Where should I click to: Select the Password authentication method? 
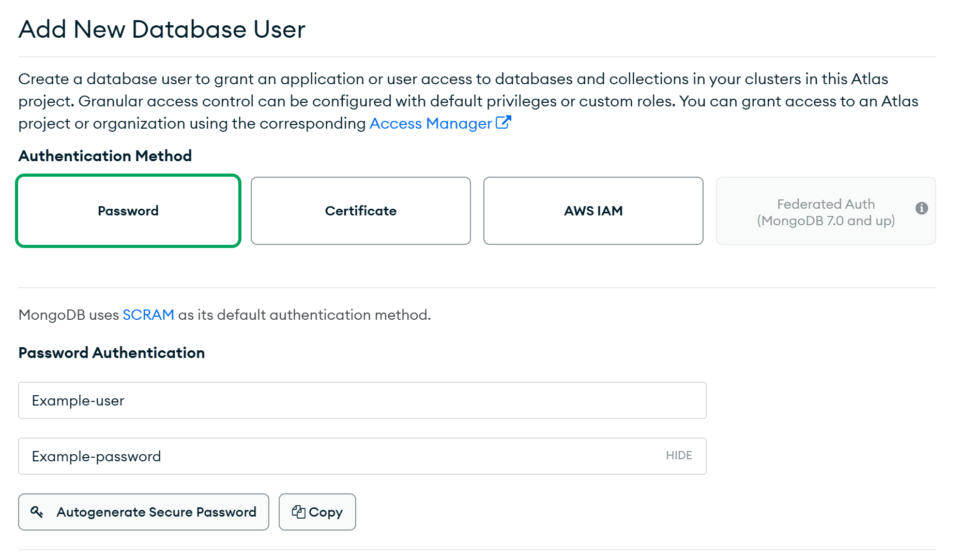click(x=128, y=211)
